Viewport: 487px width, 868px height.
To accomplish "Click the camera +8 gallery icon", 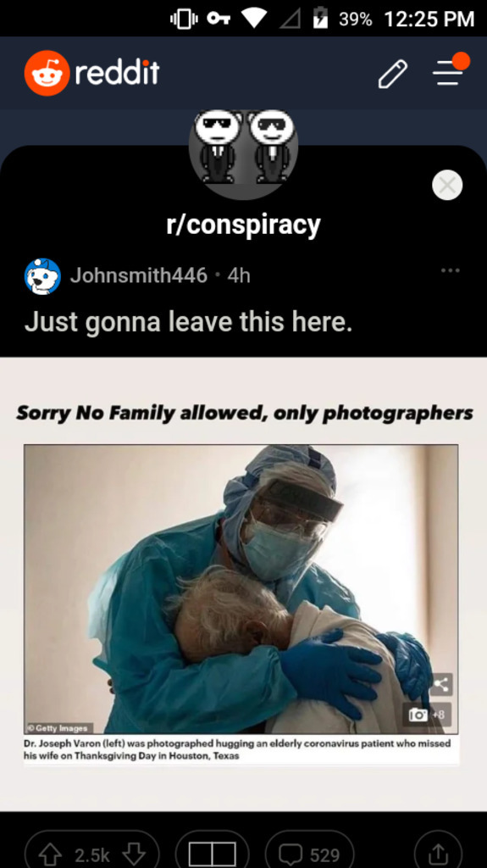I will click(x=430, y=715).
